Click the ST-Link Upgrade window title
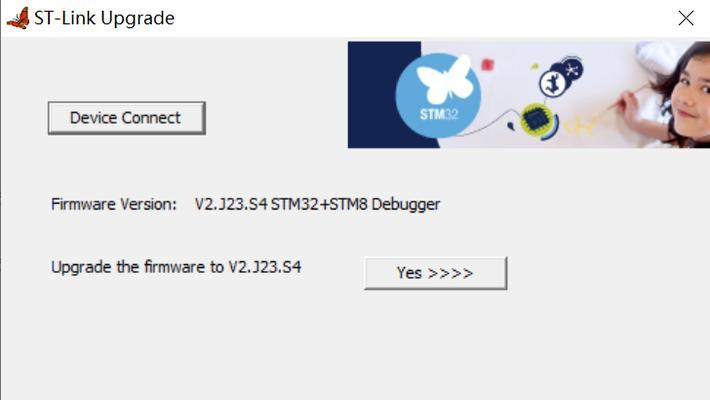Screen dimensions: 710x400 (104, 18)
